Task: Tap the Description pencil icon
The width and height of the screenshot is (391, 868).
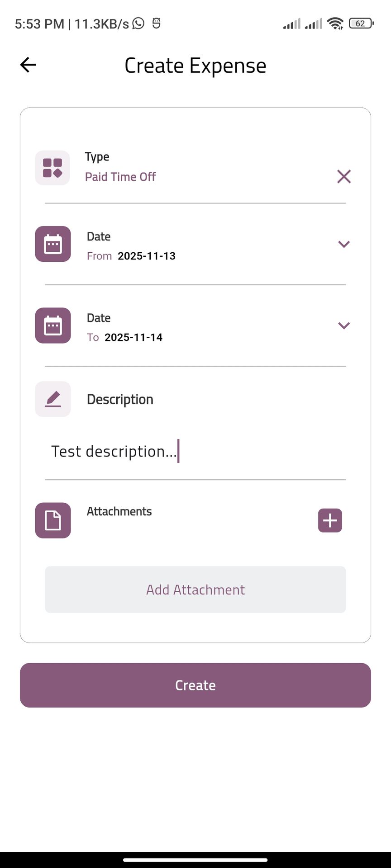Action: [x=53, y=399]
